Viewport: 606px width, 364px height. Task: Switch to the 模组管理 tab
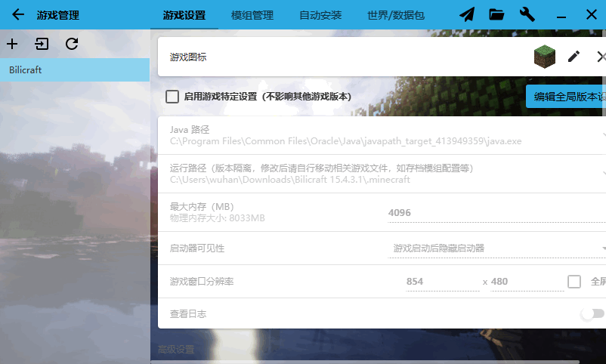[252, 15]
